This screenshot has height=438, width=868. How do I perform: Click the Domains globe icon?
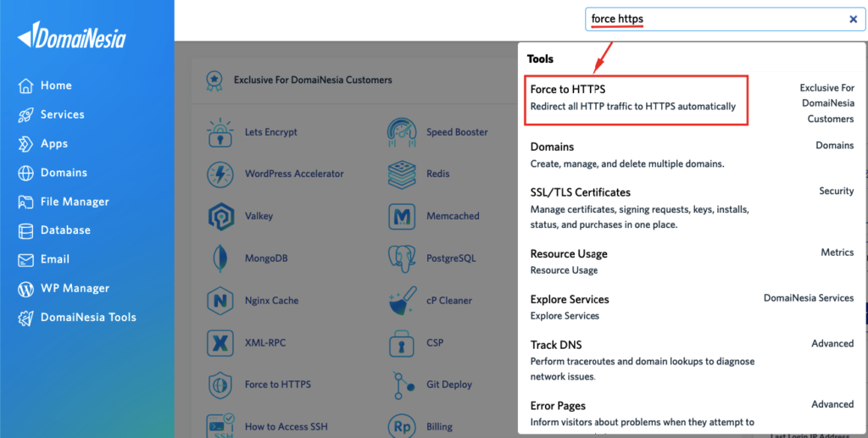pyautogui.click(x=25, y=173)
